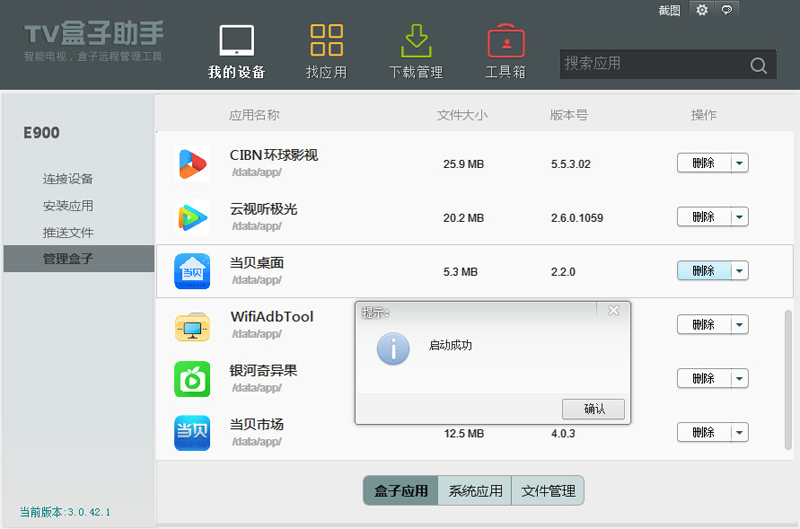
Task: Click the 12.5 MB file size
Action: pos(463,434)
